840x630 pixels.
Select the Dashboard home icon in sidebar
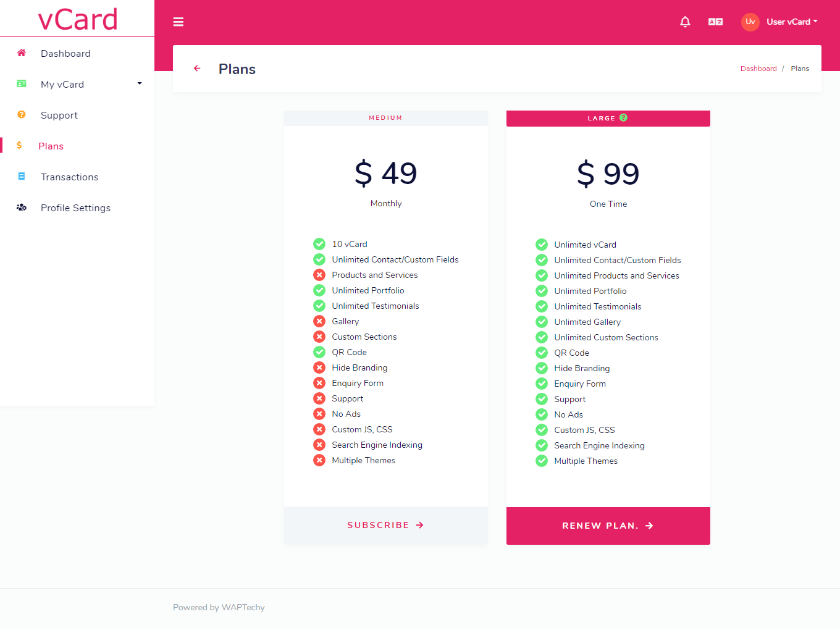(x=21, y=53)
